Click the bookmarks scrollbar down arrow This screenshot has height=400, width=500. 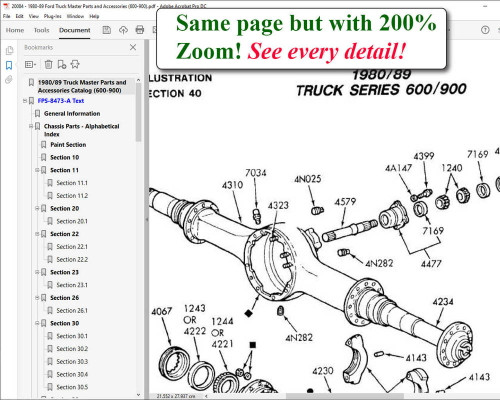[x=139, y=395]
